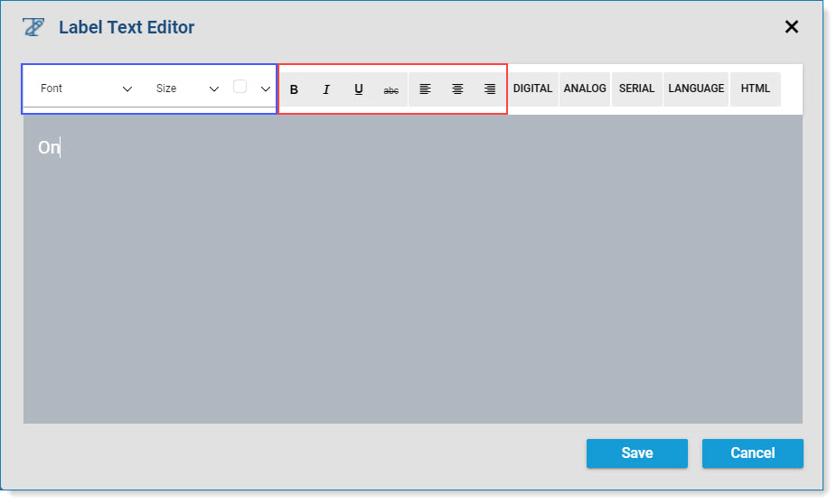Click the Label Text Editor logo icon

point(33,27)
